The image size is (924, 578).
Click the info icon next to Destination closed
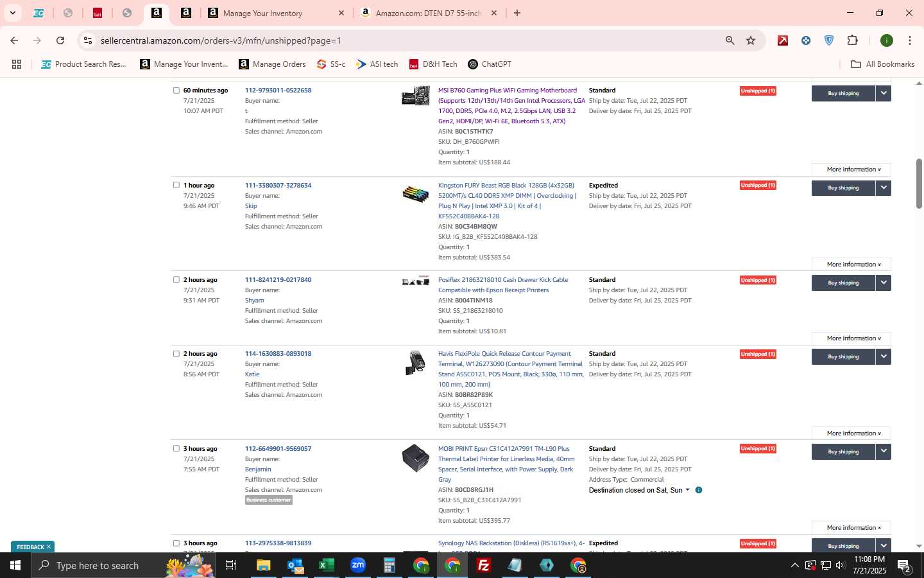(699, 490)
